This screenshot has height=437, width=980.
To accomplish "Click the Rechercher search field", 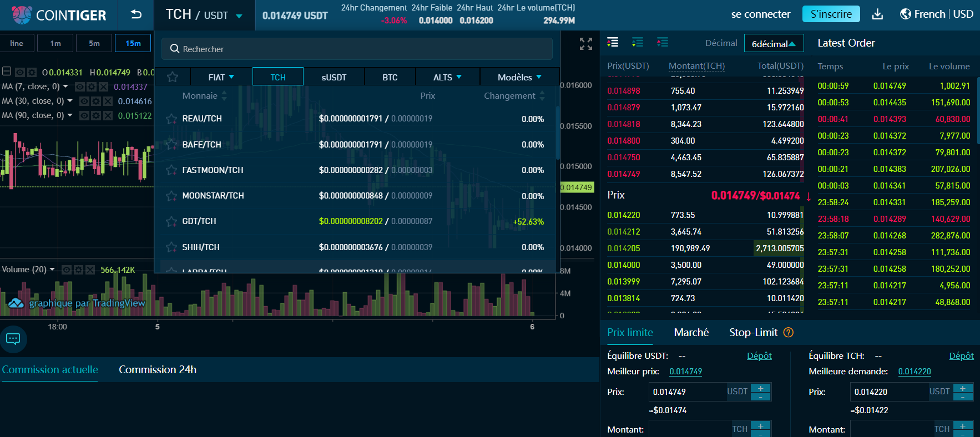I will point(357,49).
